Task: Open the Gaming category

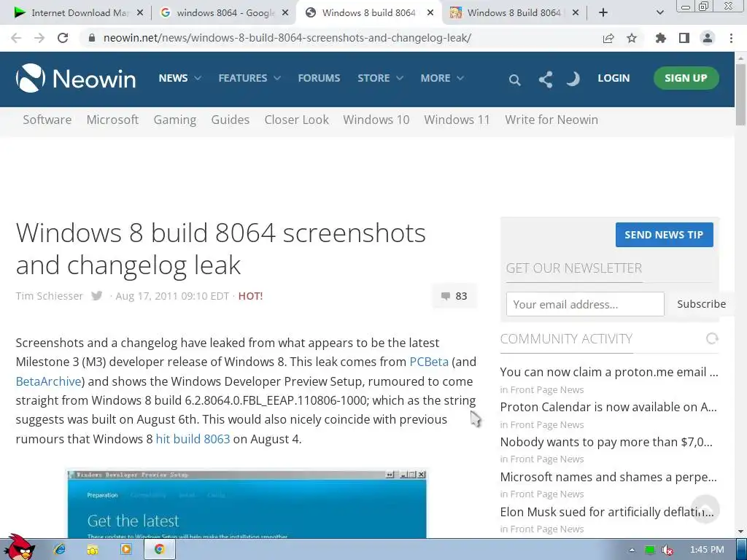Action: pyautogui.click(x=175, y=120)
